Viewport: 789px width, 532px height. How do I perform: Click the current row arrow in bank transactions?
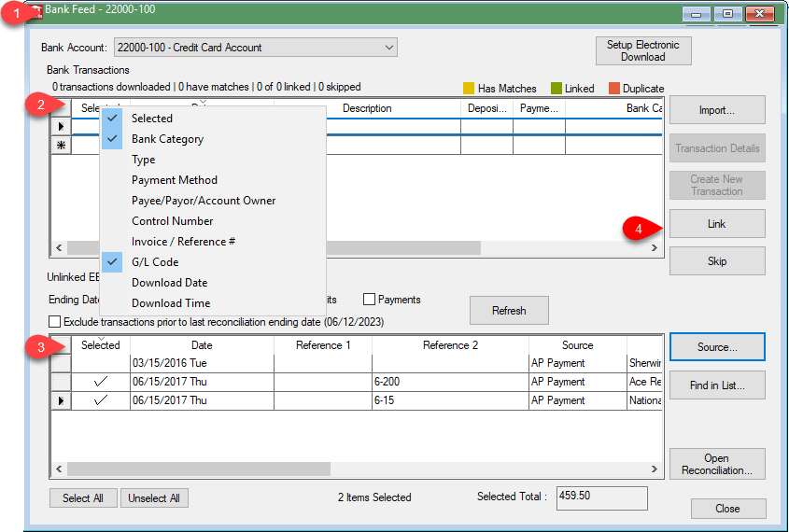coord(61,126)
